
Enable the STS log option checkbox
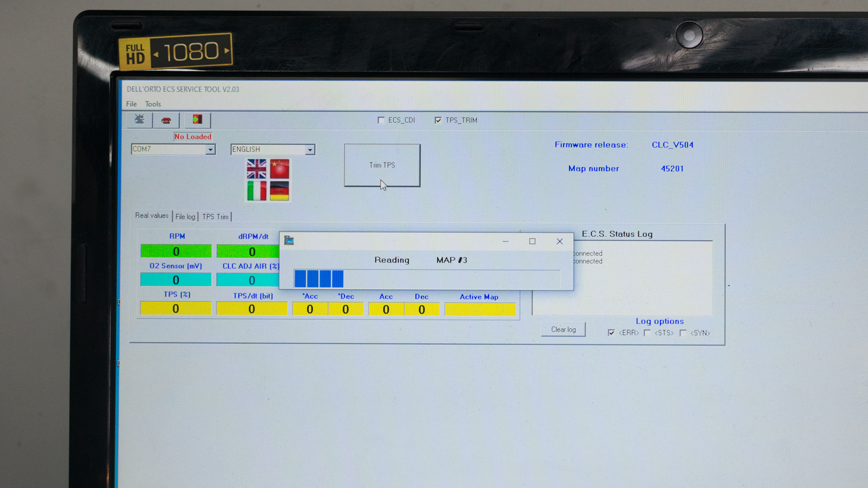click(647, 333)
